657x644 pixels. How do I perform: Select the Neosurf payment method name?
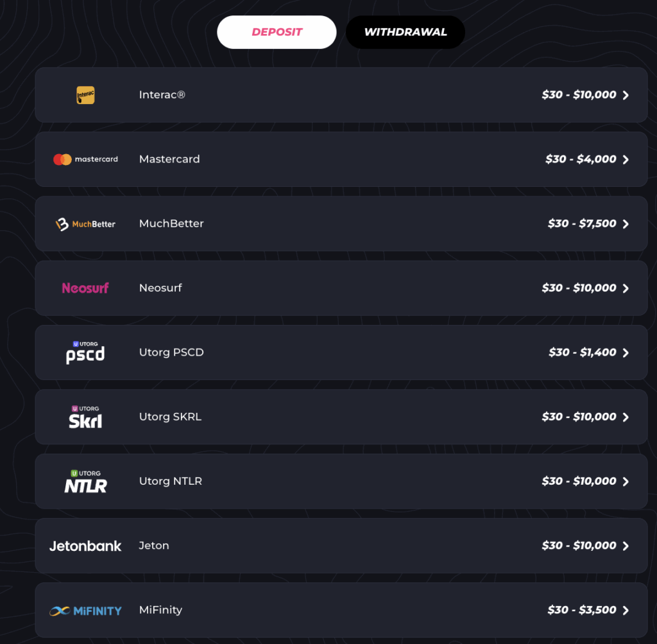tap(160, 288)
